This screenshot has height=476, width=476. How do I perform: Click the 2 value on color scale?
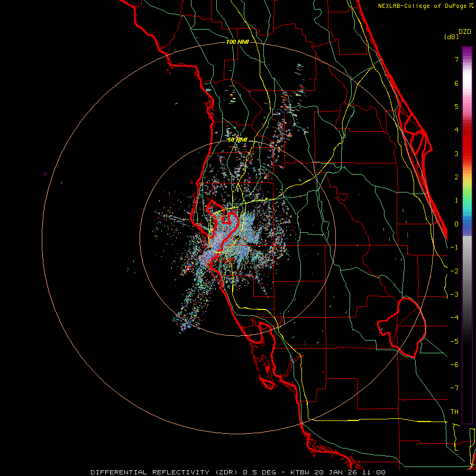point(456,177)
